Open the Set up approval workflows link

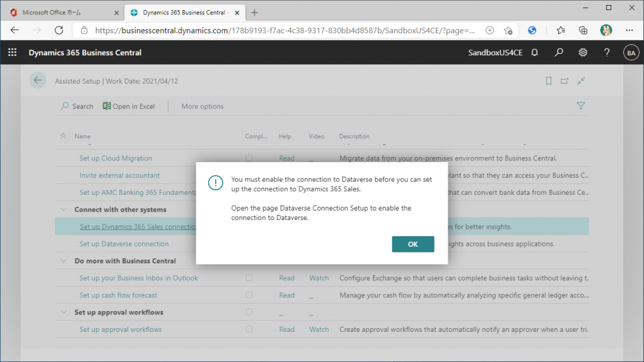(121, 329)
